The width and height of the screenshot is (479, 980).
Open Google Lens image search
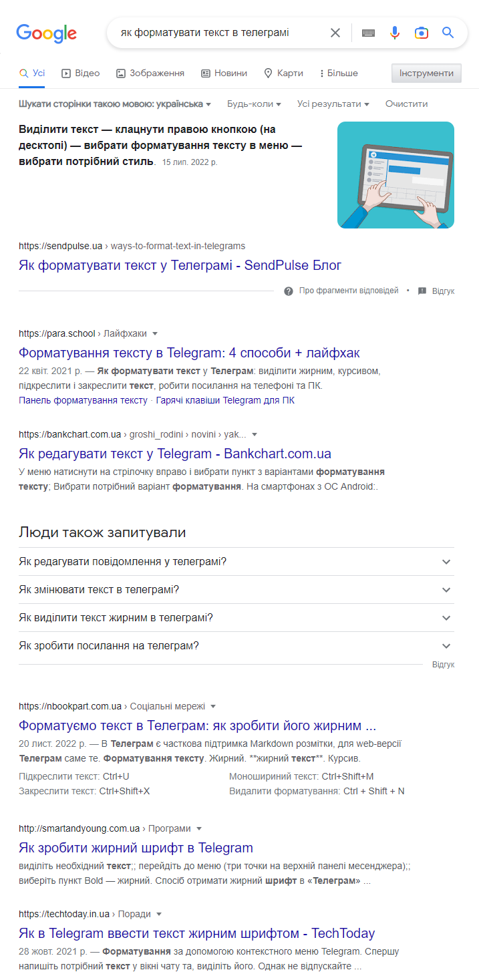[422, 32]
